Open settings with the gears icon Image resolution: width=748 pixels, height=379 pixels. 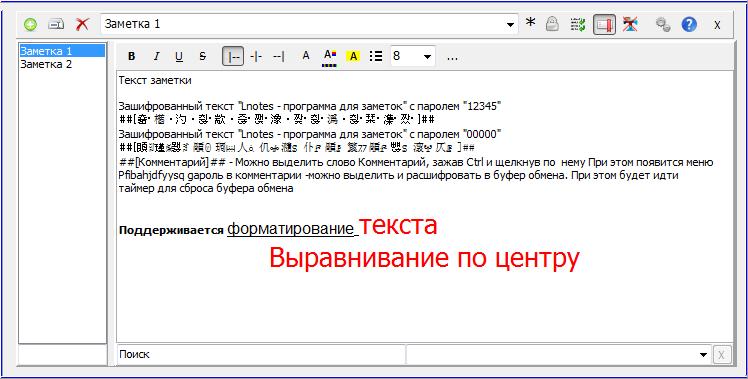coord(663,24)
